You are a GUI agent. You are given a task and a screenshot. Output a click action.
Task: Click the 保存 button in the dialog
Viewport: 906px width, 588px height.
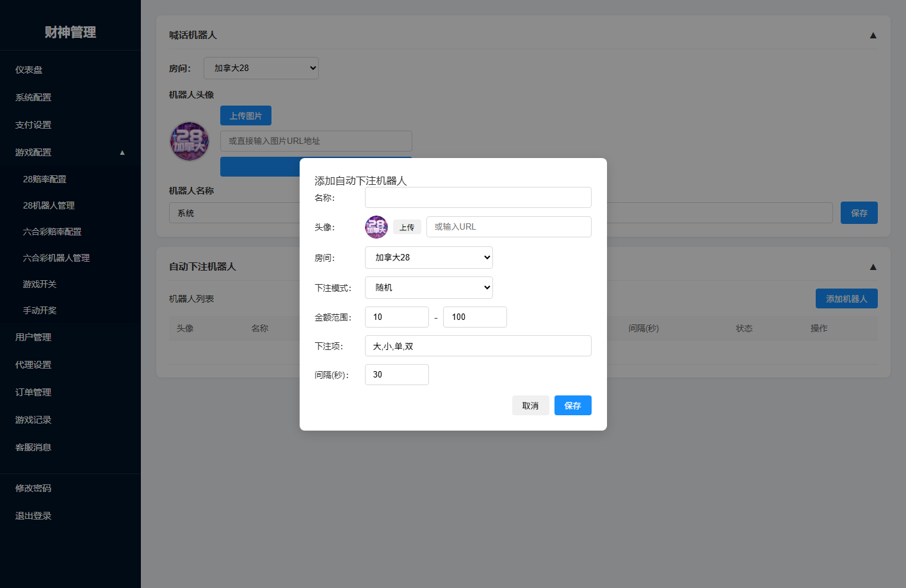573,406
